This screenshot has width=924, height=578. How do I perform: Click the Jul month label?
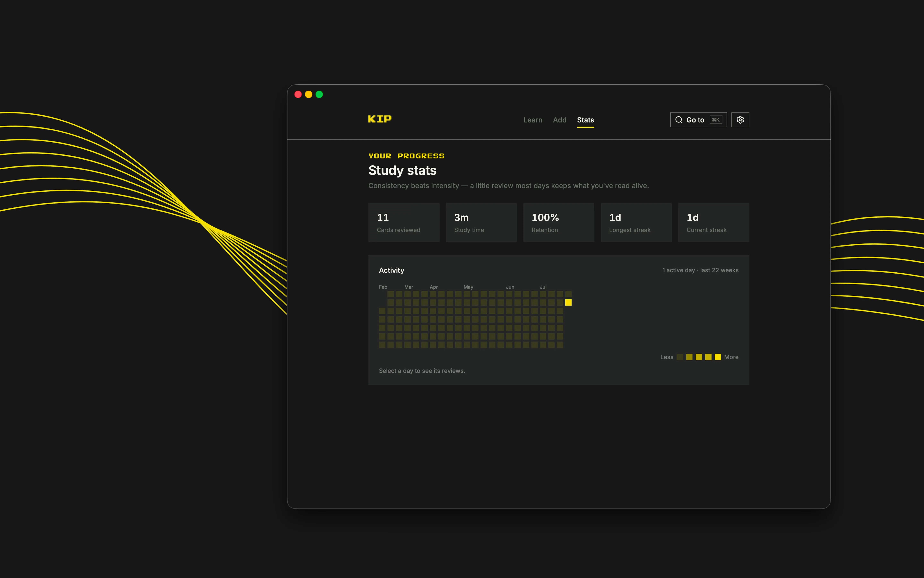pos(543,287)
